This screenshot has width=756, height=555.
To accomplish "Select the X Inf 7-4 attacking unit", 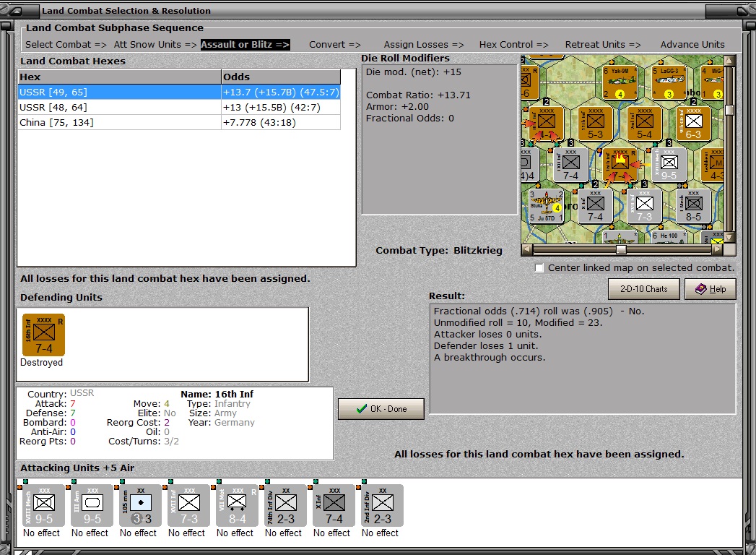I will tap(334, 506).
